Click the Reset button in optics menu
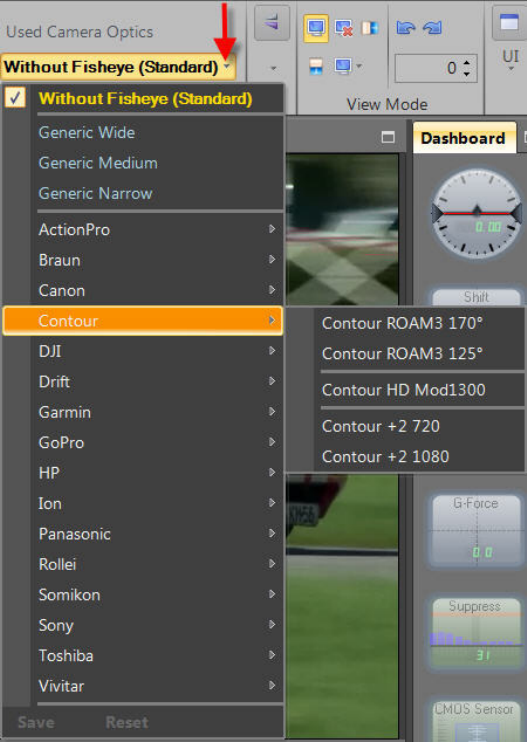Viewport: 527px width, 742px height. tap(127, 722)
